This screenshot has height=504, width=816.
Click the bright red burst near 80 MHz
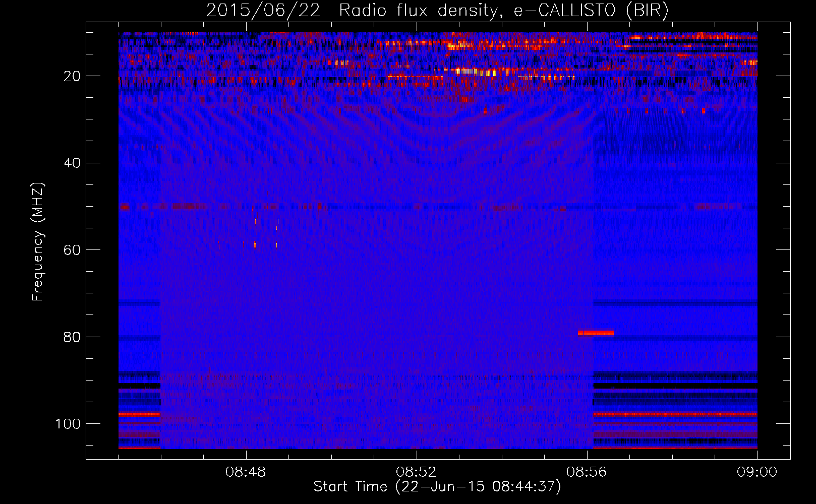point(596,333)
